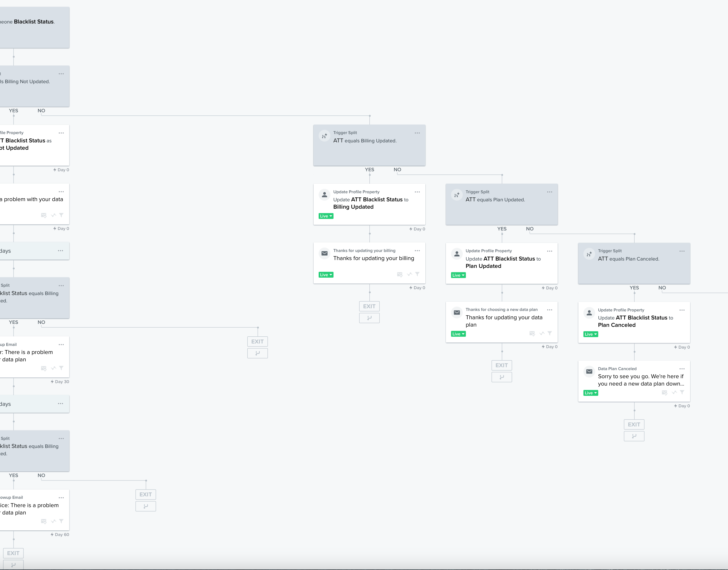Viewport: 728px width, 570px height.
Task: Click the envelope icon on Thanks for choosing a new data plan
Action: click(x=457, y=313)
